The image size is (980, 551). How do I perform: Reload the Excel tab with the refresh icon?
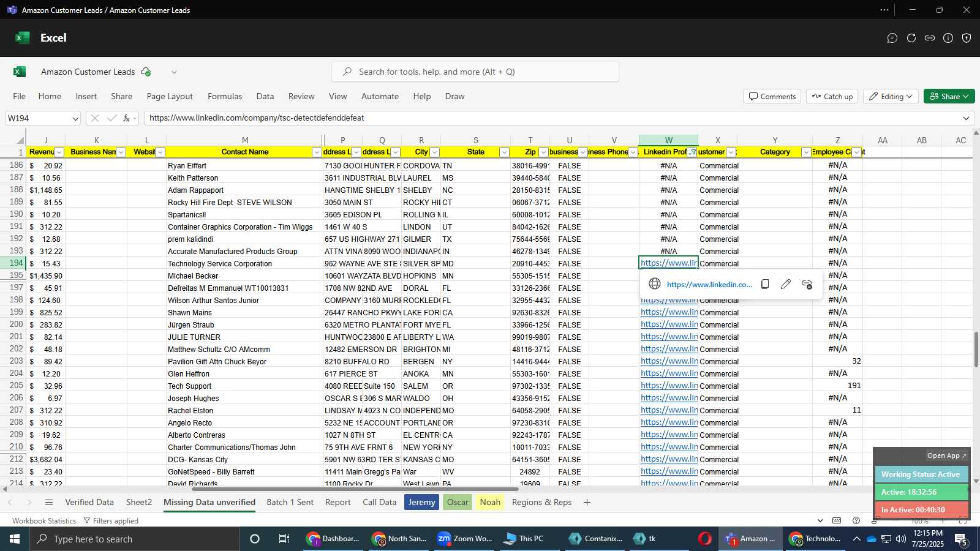point(911,38)
